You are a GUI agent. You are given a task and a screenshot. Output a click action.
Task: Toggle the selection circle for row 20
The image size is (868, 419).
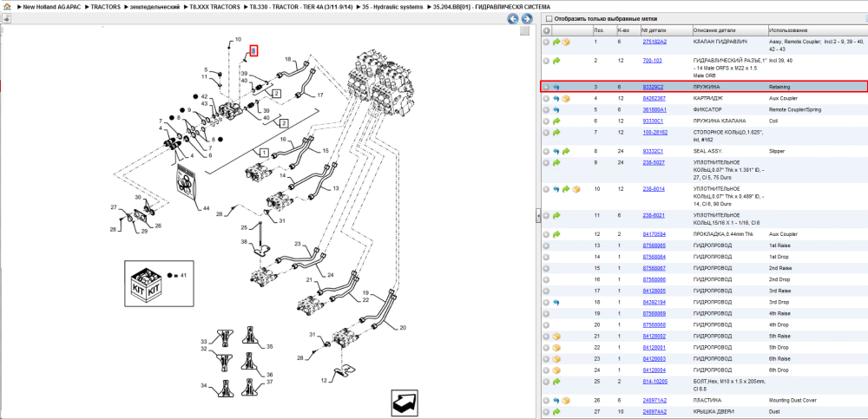[546, 325]
